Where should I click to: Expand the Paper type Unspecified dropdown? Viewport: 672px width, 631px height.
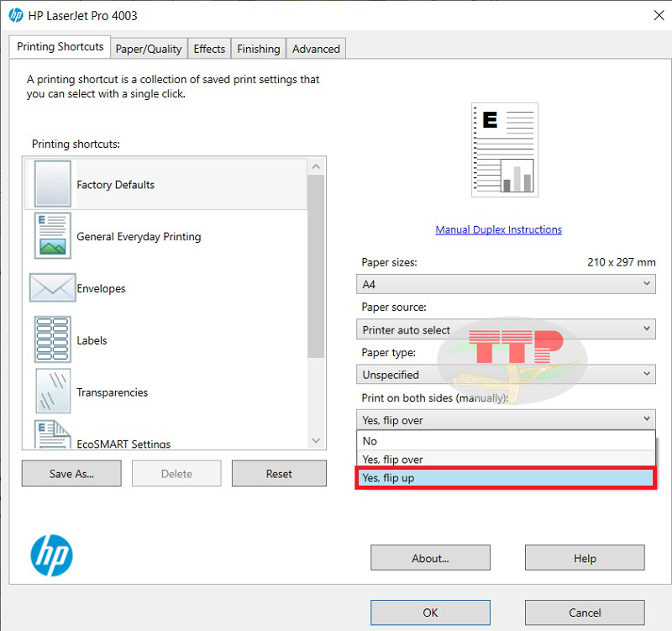coord(506,375)
